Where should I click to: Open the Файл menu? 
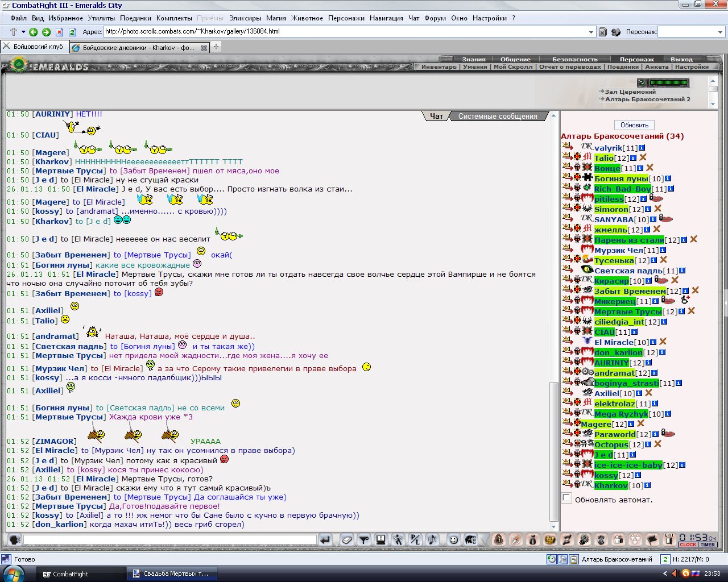(18, 18)
